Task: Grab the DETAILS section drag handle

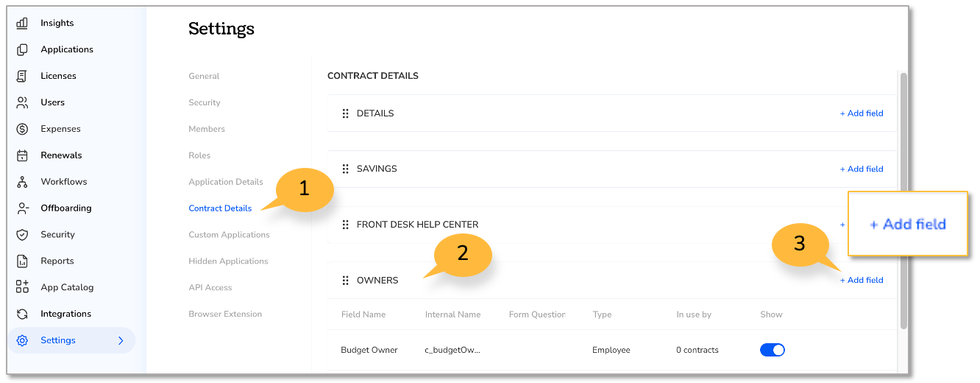Action: coord(345,113)
